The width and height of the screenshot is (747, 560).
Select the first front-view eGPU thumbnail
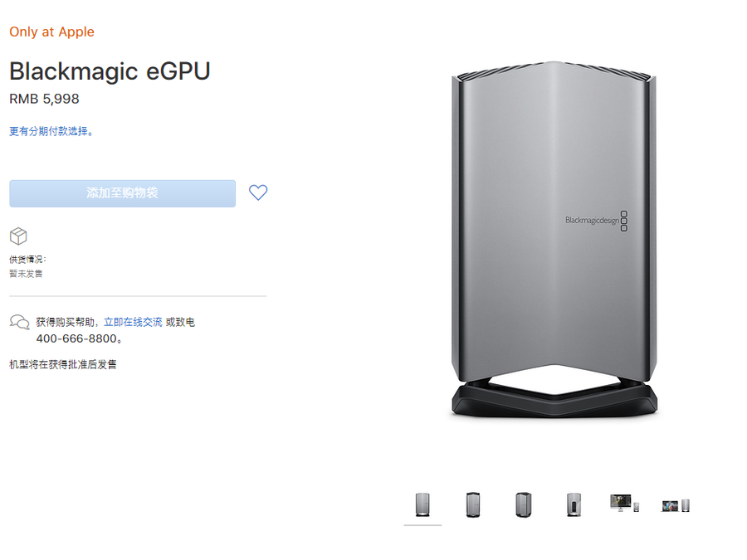pos(423,504)
